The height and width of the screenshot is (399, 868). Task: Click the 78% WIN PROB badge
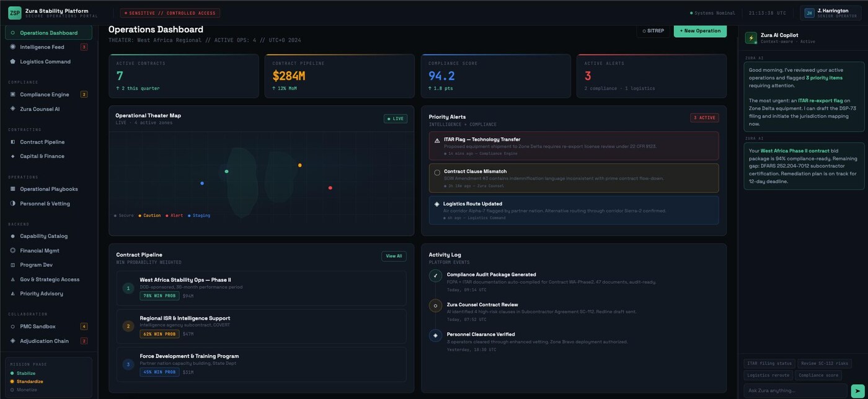(x=159, y=296)
